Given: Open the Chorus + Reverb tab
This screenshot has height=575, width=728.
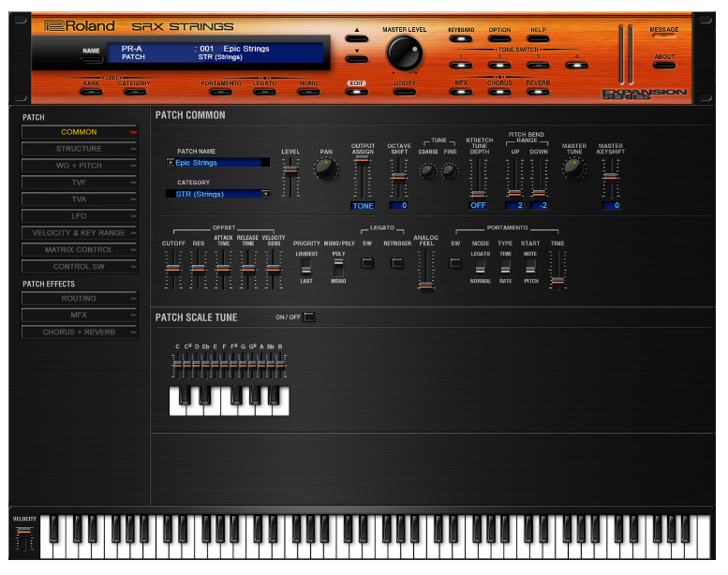Looking at the screenshot, I should point(80,332).
